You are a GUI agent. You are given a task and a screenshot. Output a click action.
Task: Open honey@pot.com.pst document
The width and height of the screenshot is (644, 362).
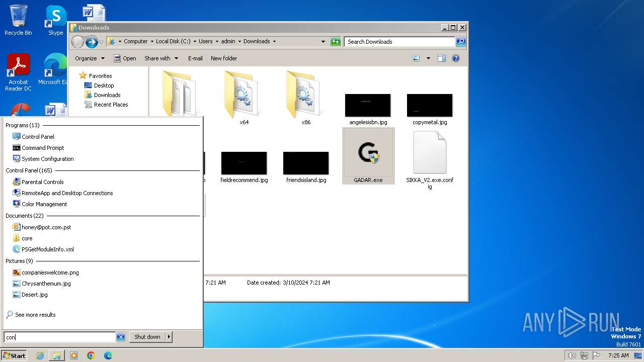pos(41,227)
